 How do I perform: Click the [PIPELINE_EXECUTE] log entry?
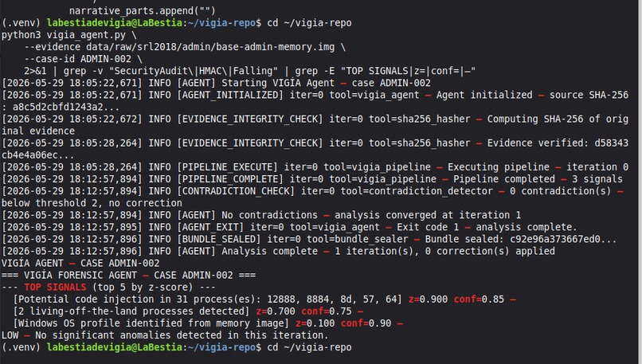[x=315, y=166]
